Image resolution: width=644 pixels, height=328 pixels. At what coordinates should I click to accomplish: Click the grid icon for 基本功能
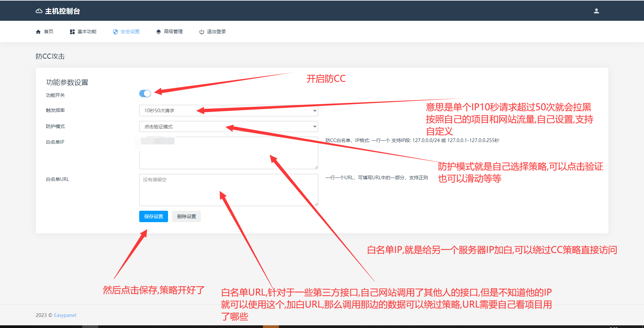coord(72,32)
